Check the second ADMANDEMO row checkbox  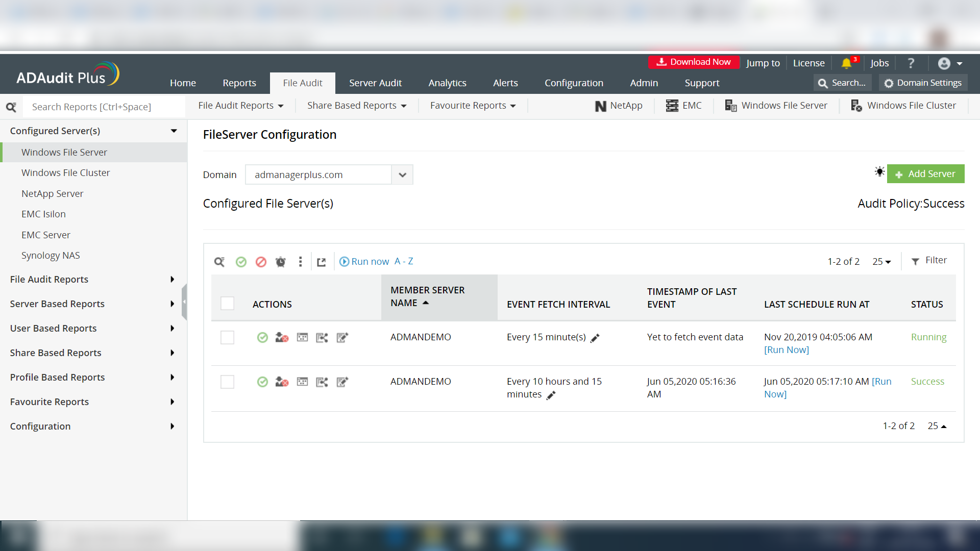[x=227, y=382]
